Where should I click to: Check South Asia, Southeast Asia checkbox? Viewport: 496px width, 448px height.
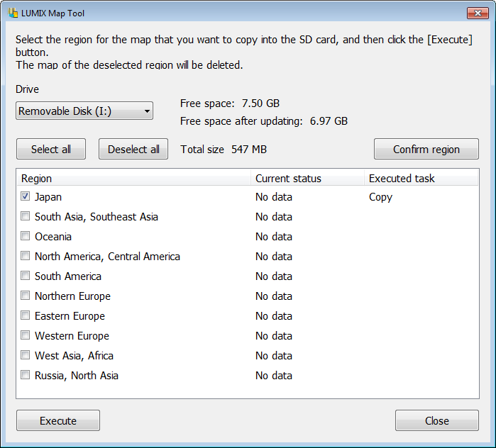26,216
